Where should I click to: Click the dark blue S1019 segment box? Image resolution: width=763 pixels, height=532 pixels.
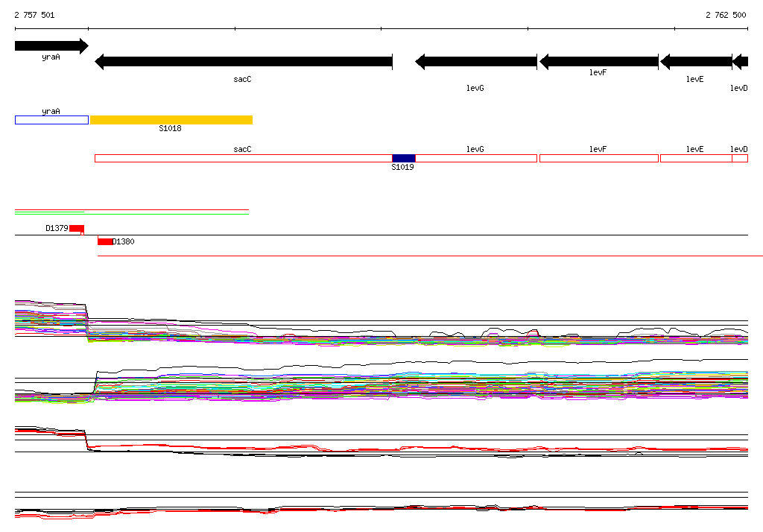(404, 158)
